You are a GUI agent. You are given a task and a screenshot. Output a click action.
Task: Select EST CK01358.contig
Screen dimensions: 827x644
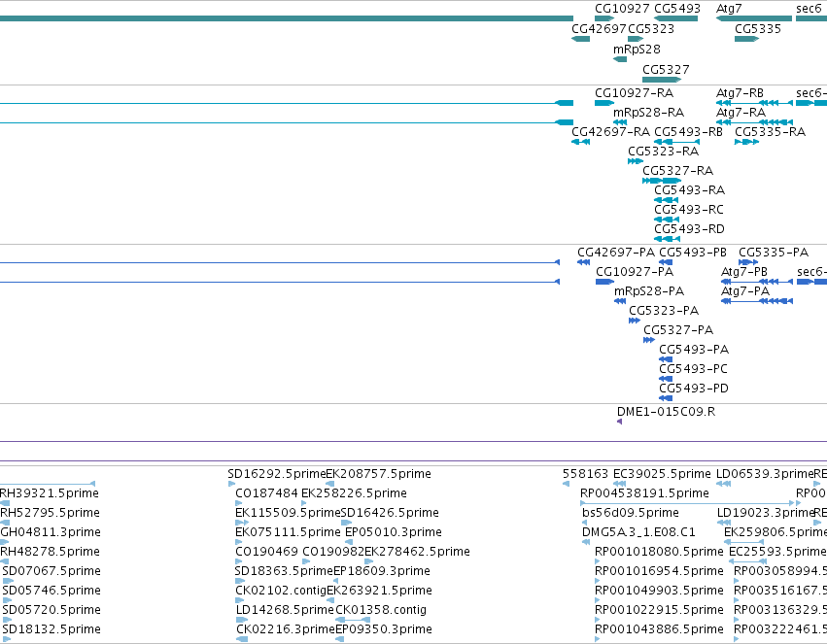click(353, 621)
